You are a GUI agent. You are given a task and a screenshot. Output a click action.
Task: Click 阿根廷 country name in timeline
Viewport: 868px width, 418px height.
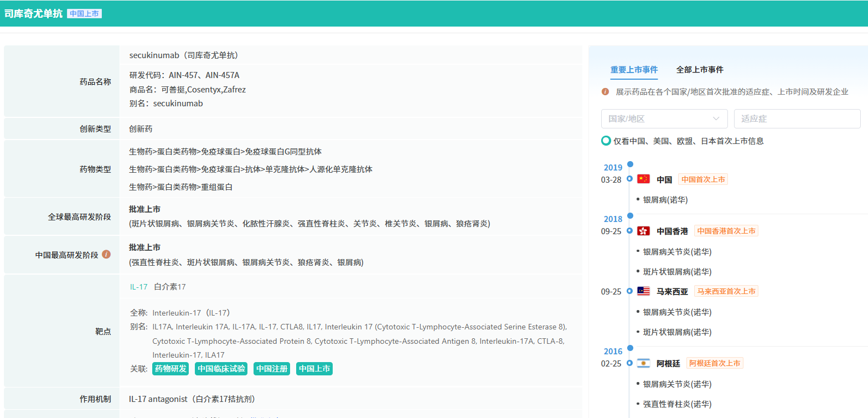[668, 364]
